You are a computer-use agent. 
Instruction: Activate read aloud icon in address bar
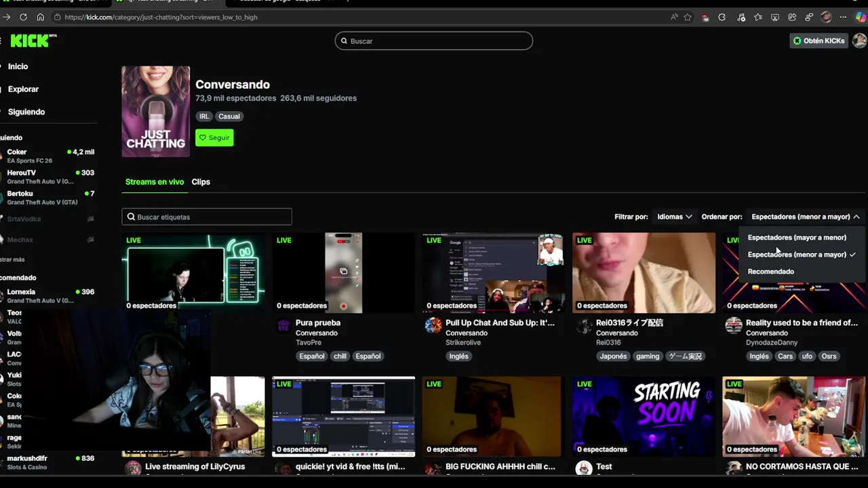(674, 17)
